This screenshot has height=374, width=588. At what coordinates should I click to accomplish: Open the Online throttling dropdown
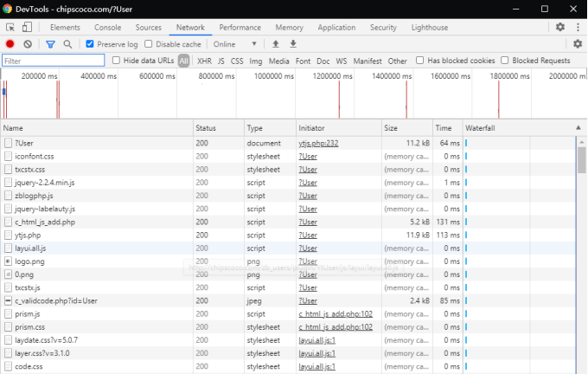(235, 44)
